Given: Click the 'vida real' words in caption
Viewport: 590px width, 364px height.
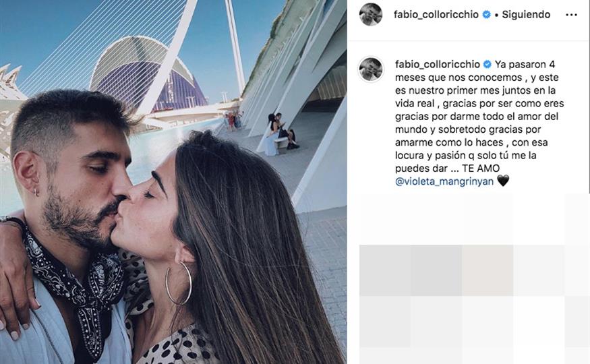Looking at the screenshot, I should click(415, 103).
